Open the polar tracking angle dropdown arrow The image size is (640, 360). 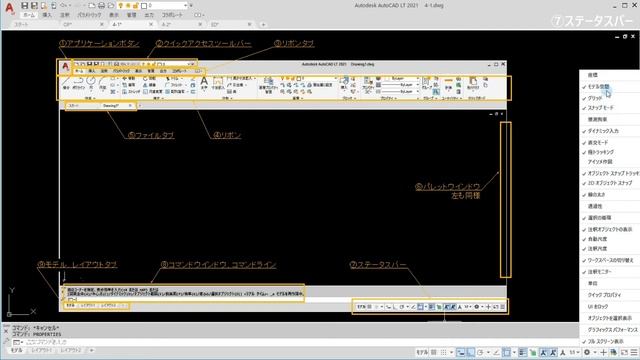(489, 352)
